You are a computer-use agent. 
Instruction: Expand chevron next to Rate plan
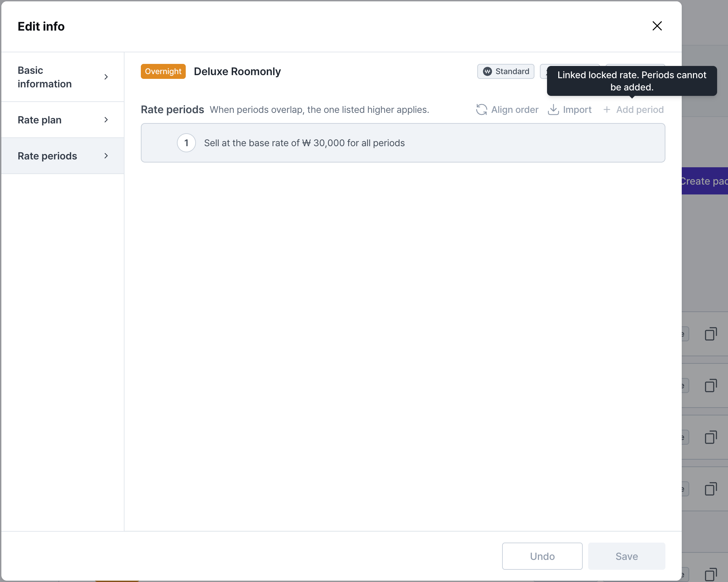(106, 120)
